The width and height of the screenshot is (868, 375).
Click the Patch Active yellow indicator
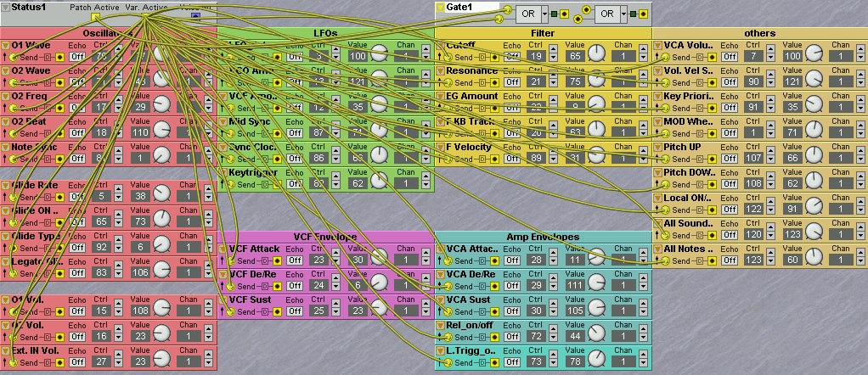pyautogui.click(x=95, y=15)
